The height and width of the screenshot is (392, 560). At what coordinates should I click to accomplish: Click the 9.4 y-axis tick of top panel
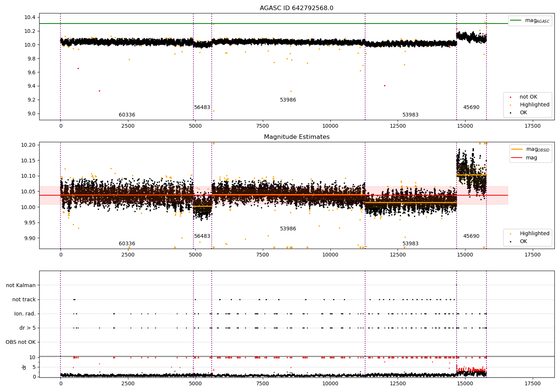pyautogui.click(x=31, y=86)
